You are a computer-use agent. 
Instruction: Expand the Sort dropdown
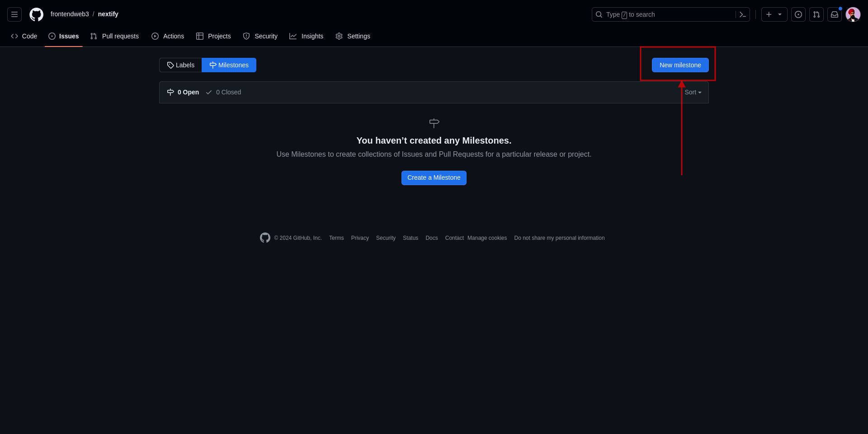(x=693, y=92)
